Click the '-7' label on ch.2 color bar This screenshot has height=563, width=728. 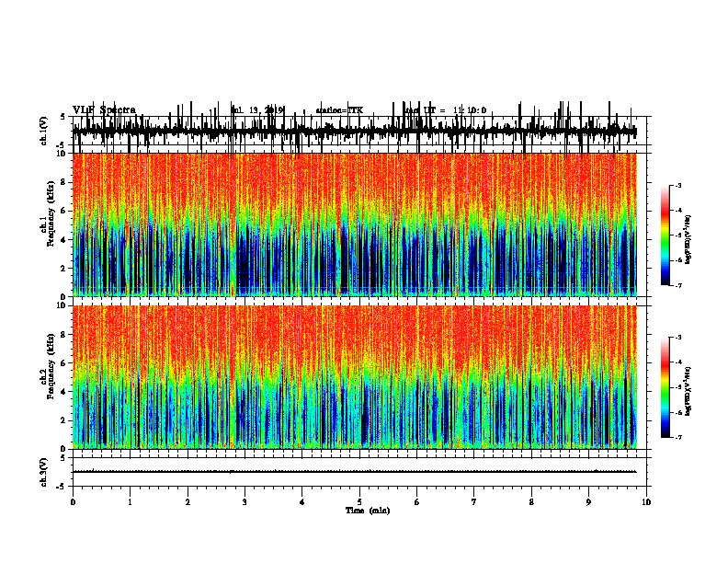(677, 438)
